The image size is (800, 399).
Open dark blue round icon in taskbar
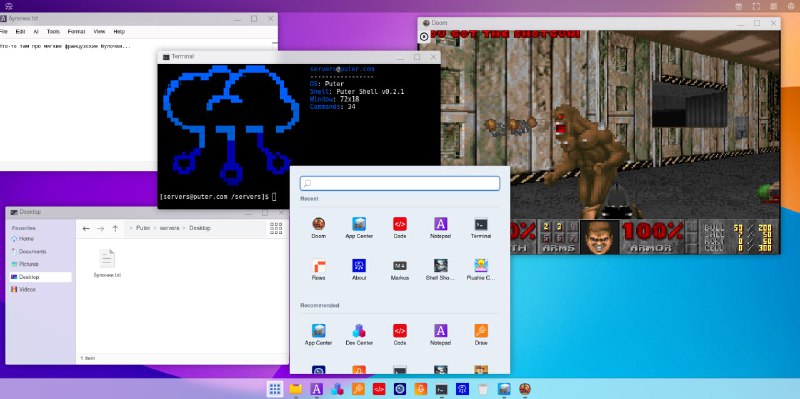pos(399,389)
